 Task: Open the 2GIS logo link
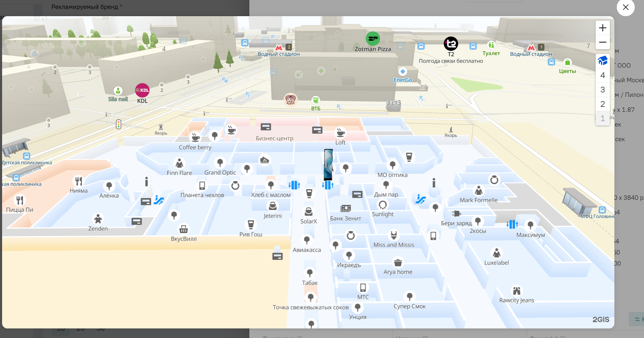point(601,319)
